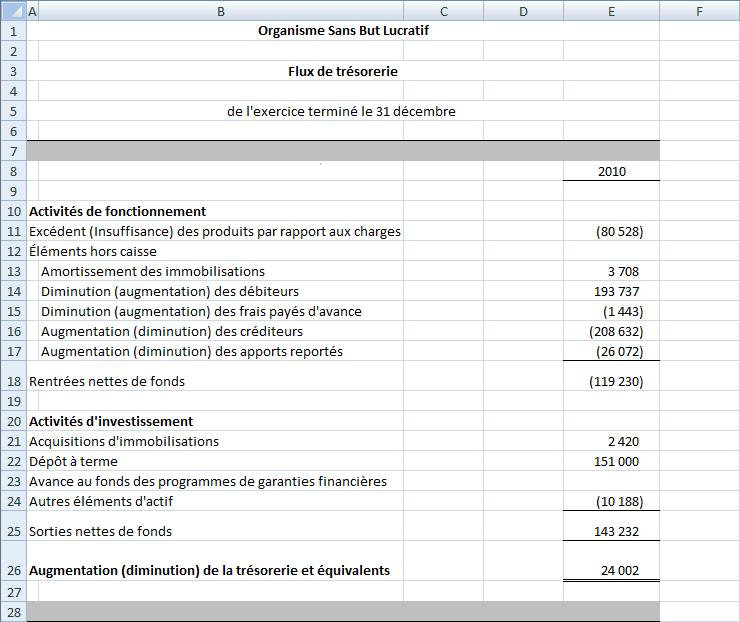Screen dimensions: 740x622
Task: Click the (208 632) créditeurs value
Action: [611, 331]
